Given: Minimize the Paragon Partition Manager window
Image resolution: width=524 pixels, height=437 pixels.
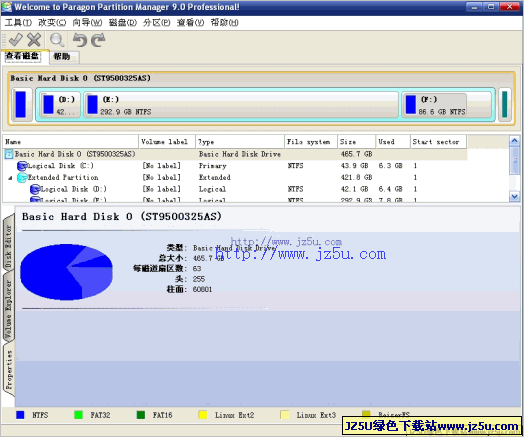Looking at the screenshot, I should coord(474,7).
